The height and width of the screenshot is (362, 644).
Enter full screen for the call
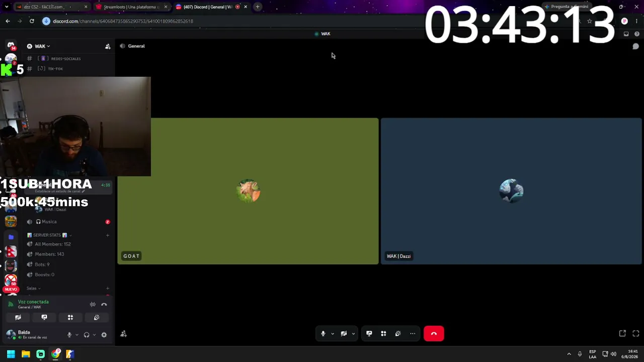636,333
